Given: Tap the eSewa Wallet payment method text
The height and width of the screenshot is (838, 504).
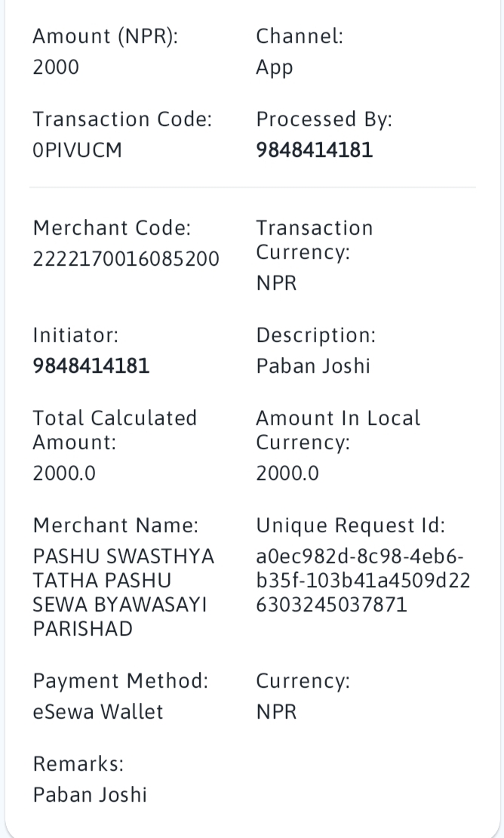Looking at the screenshot, I should [x=97, y=712].
